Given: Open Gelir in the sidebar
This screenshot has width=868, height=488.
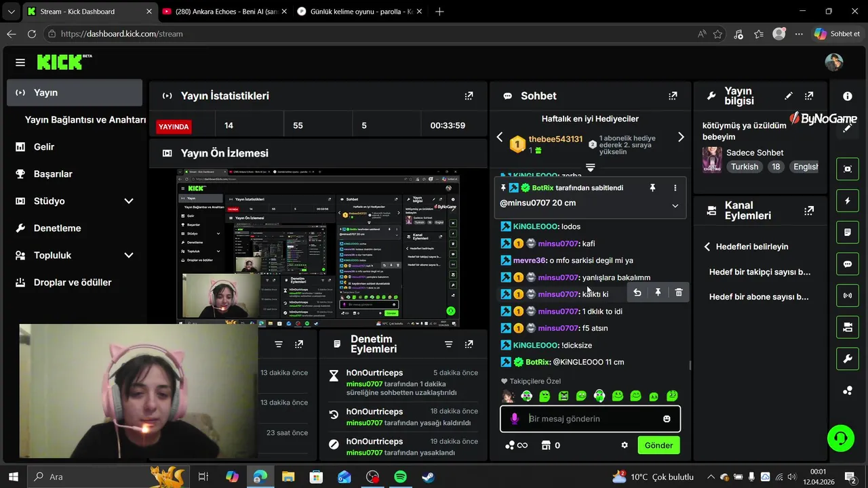Looking at the screenshot, I should point(75,147).
